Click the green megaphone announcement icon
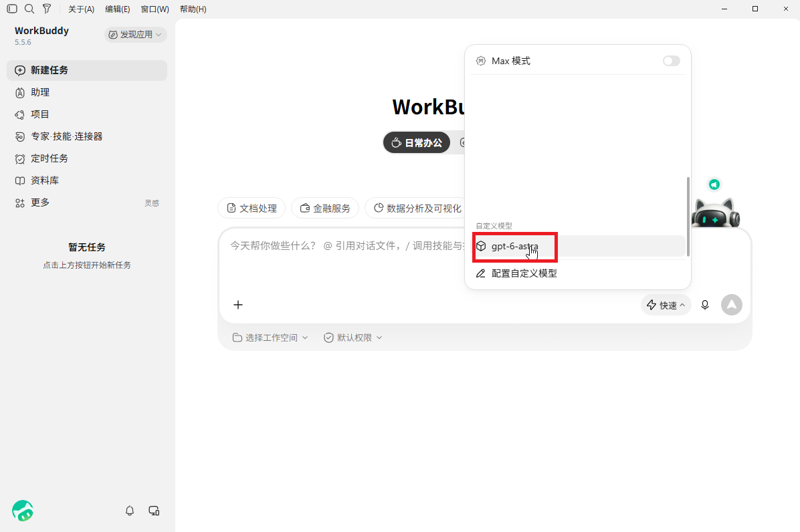 tap(714, 184)
